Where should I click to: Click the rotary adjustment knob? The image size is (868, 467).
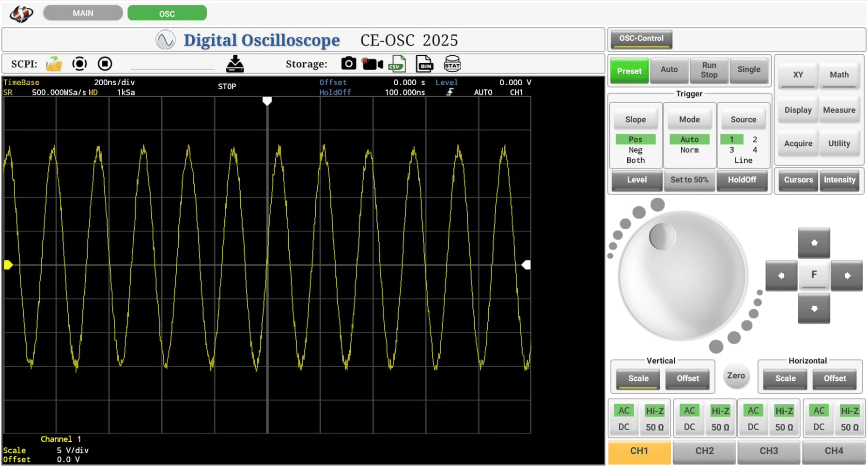coord(683,275)
